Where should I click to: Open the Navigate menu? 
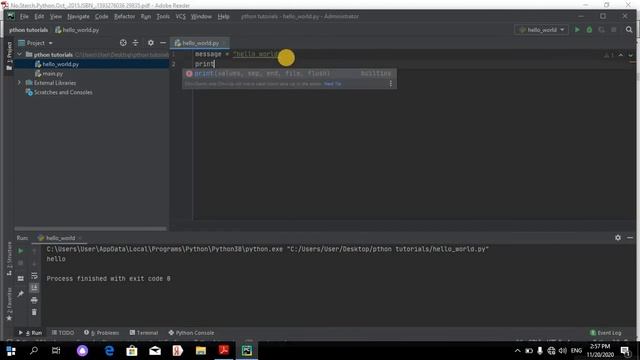coord(78,17)
